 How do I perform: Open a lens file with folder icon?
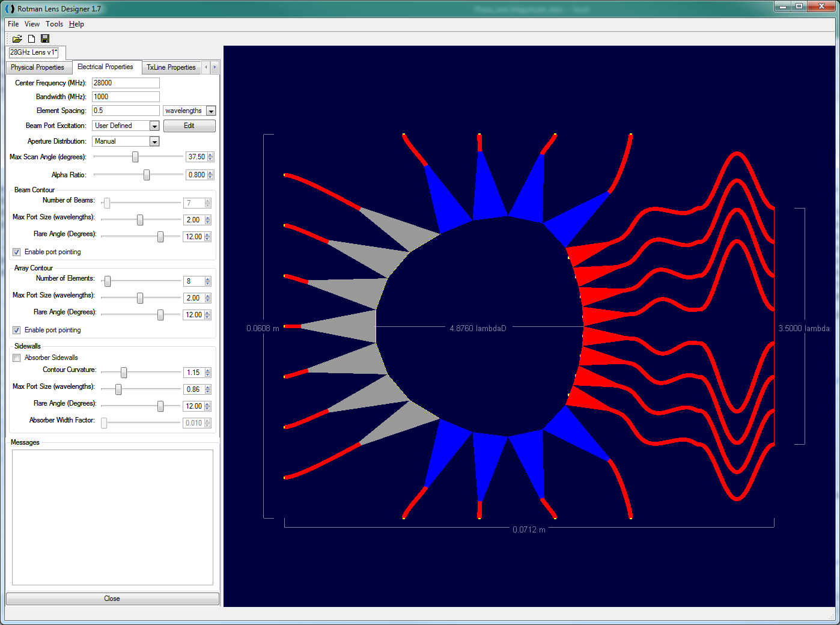17,38
